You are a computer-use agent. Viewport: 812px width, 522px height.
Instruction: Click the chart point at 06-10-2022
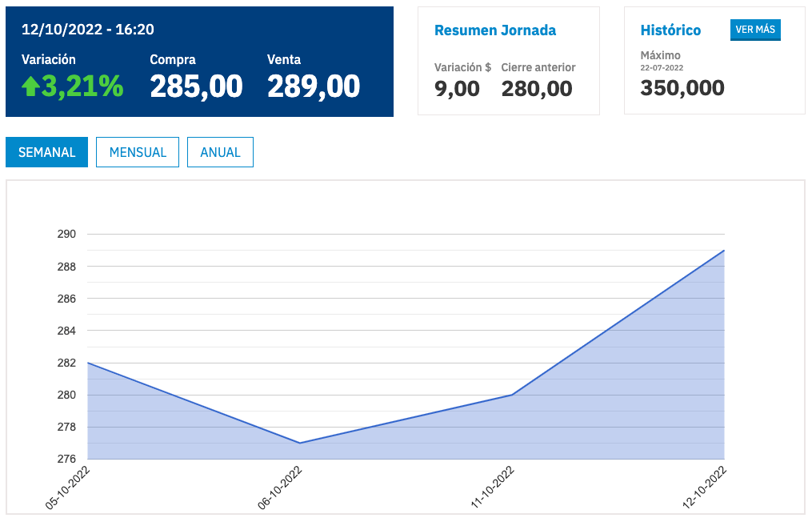[x=300, y=443]
